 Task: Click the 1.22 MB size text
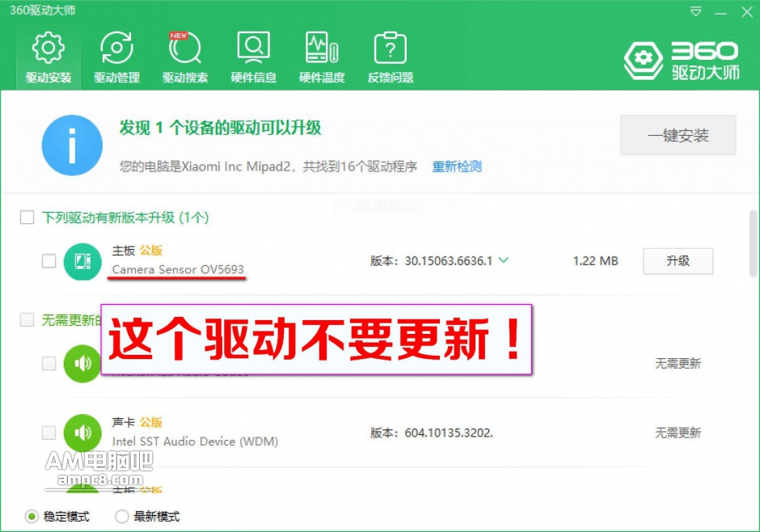595,261
